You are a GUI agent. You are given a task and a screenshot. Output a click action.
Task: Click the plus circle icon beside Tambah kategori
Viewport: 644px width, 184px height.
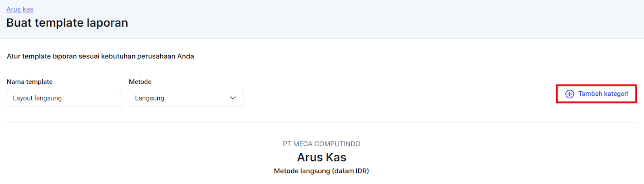570,94
